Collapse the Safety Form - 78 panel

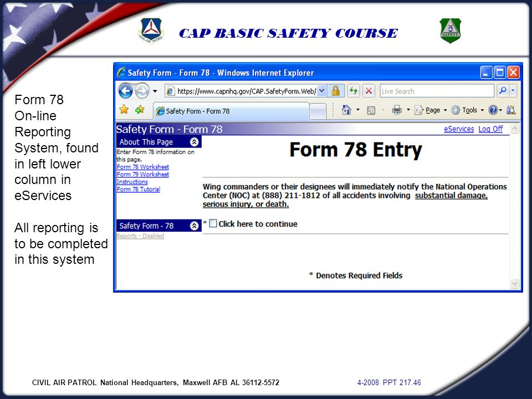point(194,226)
